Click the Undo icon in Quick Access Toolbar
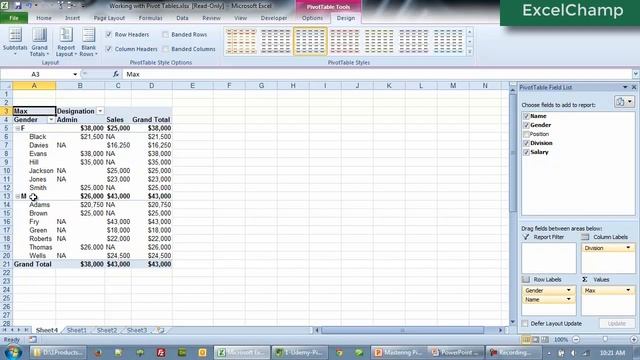Viewport: 640px width, 360px height. point(30,6)
